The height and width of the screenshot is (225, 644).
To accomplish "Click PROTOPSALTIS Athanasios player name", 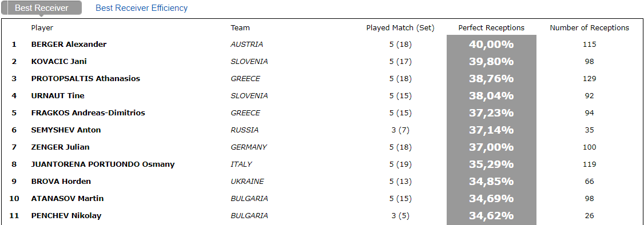I will [x=86, y=79].
